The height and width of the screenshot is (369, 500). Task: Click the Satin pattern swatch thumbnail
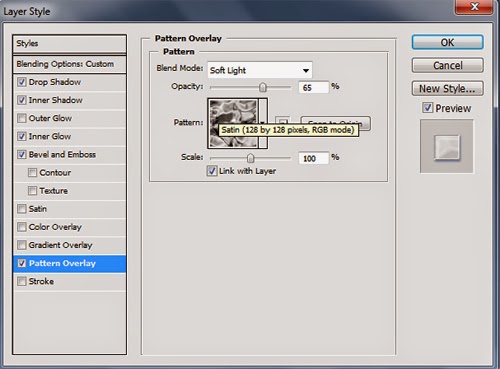pos(233,123)
